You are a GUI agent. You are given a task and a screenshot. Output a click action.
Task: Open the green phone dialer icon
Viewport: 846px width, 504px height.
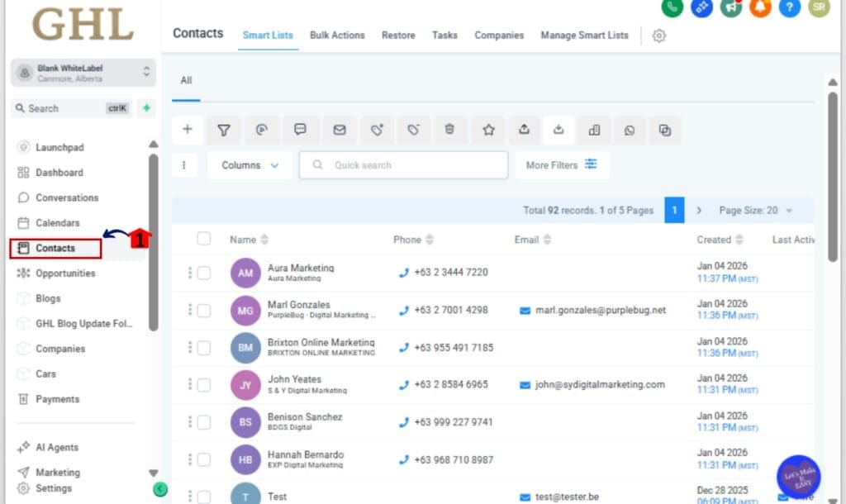point(673,7)
